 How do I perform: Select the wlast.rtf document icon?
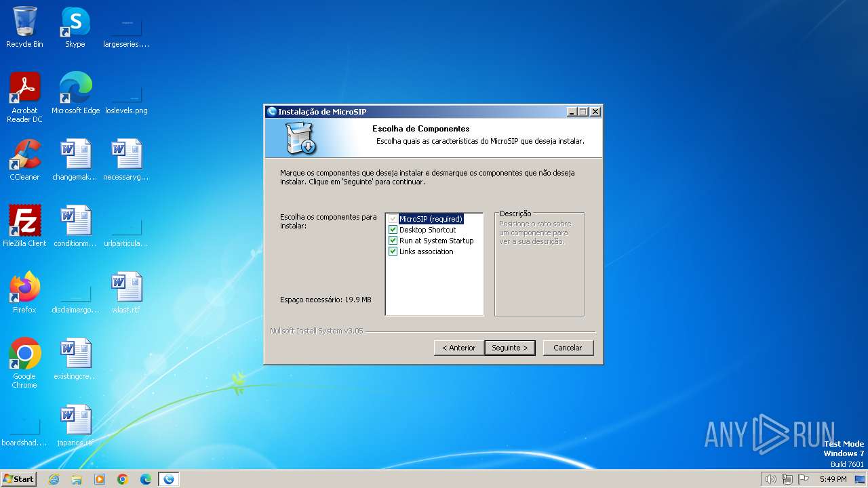point(126,293)
